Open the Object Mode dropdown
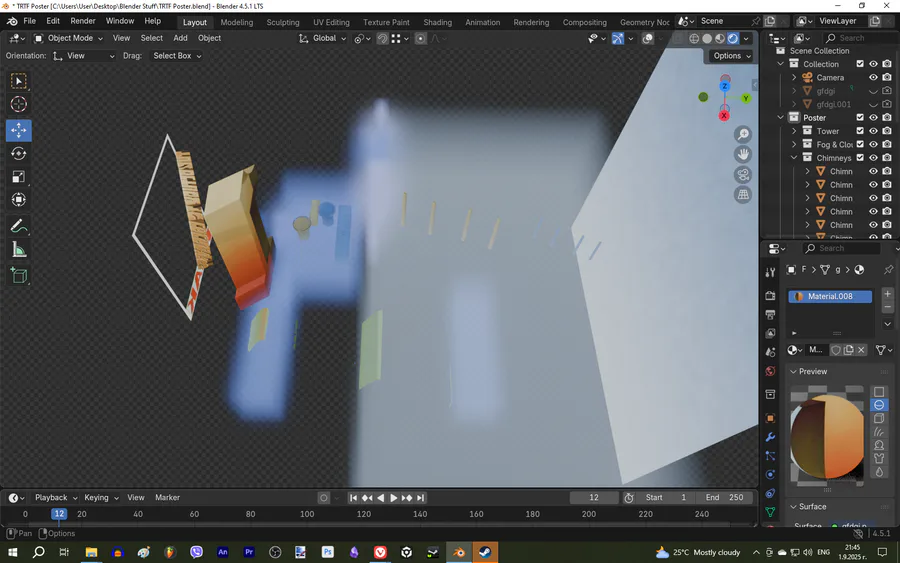This screenshot has height=563, width=900. 68,38
